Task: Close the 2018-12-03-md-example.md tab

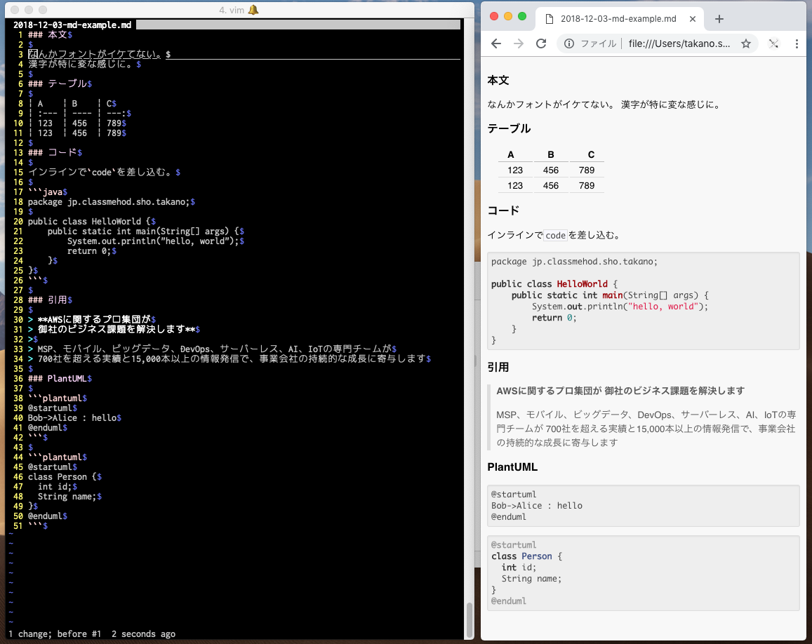Action: (x=691, y=19)
